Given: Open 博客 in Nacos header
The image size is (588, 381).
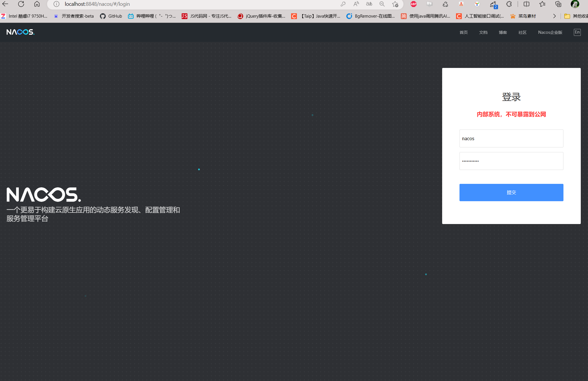Looking at the screenshot, I should click(x=503, y=32).
